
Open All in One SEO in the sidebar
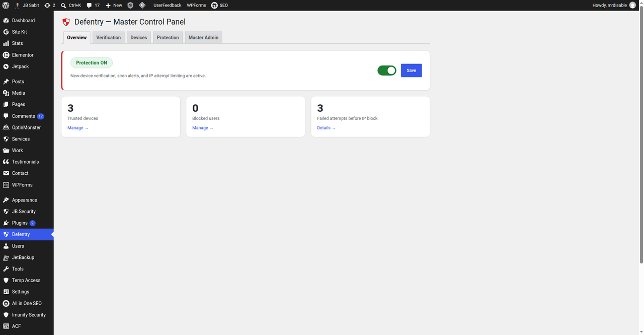pyautogui.click(x=27, y=303)
